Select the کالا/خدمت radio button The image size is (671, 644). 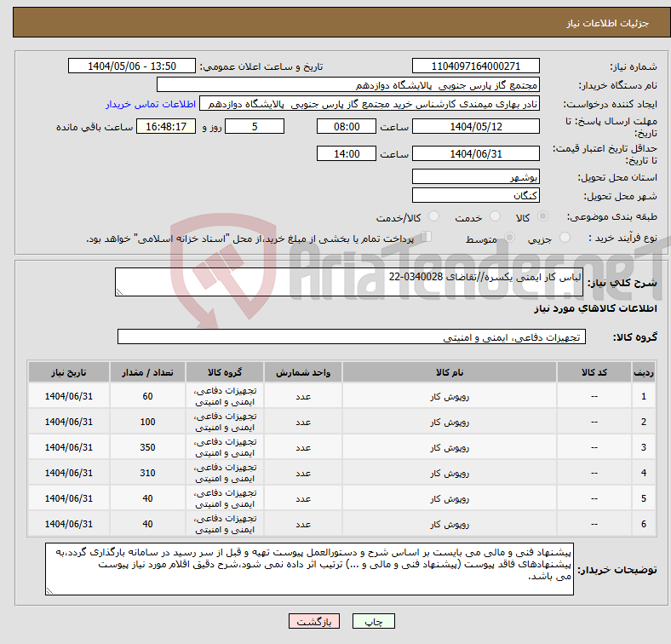click(x=434, y=216)
